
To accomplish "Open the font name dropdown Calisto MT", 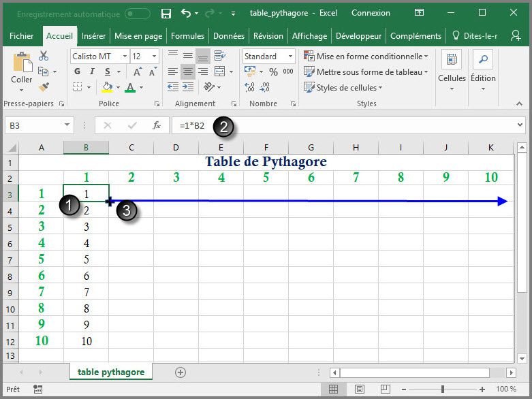I will point(125,57).
